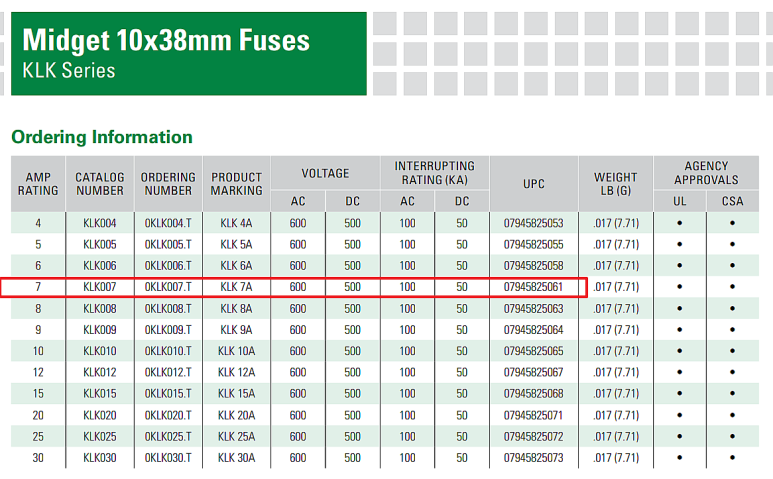This screenshot has width=773, height=479.
Task: Click UPC '07945825064'
Action: [x=533, y=330]
